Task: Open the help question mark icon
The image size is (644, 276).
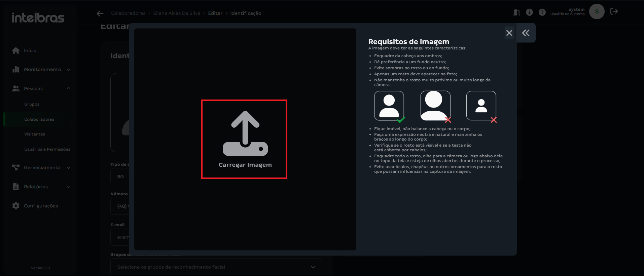Action: (x=542, y=12)
